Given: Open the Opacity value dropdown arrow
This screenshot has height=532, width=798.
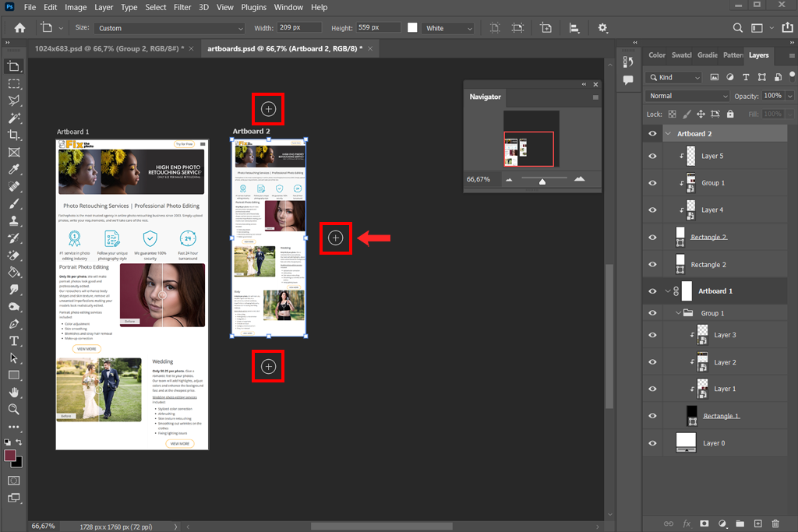Looking at the screenshot, I should (790, 96).
